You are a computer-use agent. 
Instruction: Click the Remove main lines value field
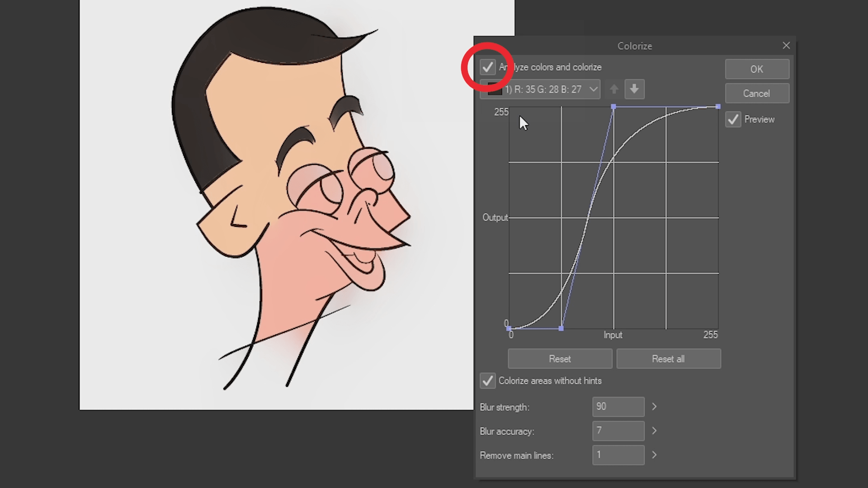click(618, 455)
